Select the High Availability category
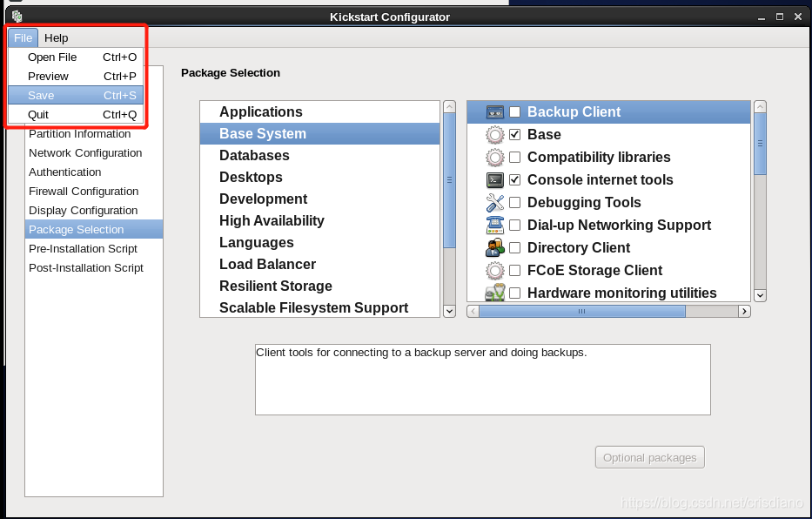This screenshot has height=519, width=812. tap(319, 220)
